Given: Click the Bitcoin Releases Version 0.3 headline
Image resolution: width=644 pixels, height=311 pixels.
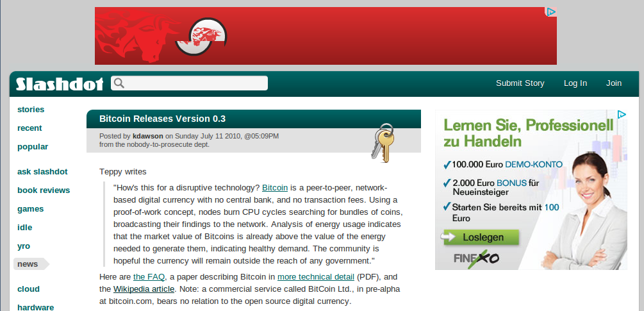Looking at the screenshot, I should (162, 119).
